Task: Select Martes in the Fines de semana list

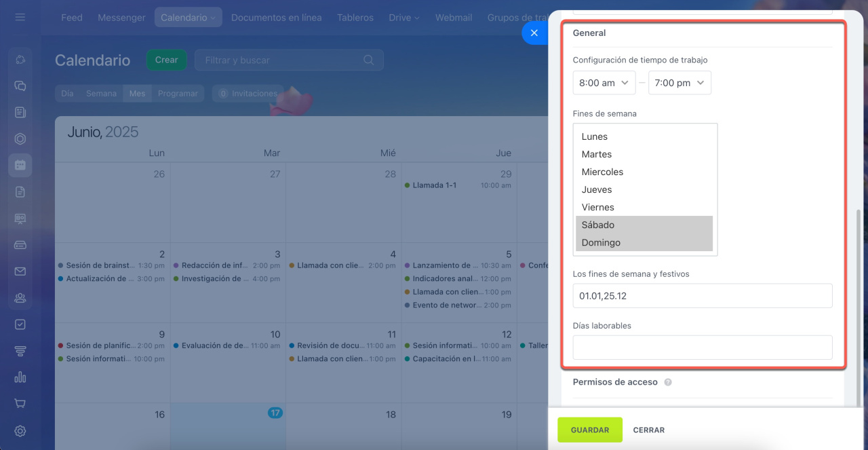Action: 644,154
